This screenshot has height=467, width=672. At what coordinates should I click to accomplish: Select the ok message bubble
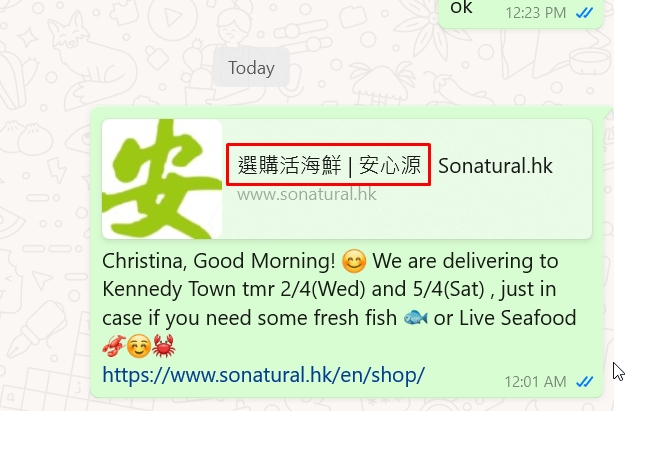pos(521,13)
